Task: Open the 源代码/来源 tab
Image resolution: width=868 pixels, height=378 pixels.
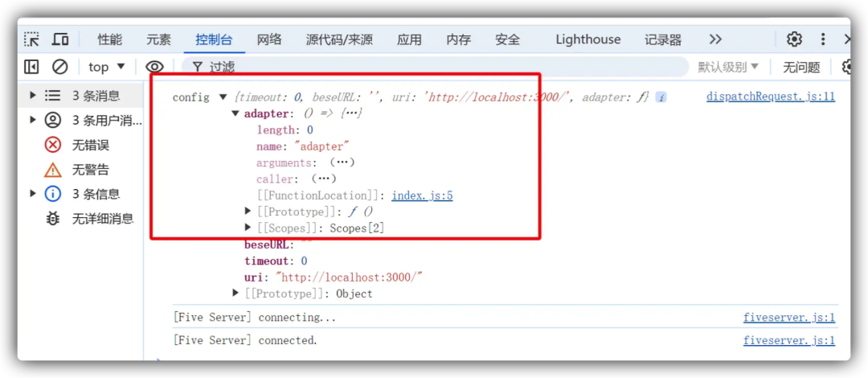Action: pos(339,39)
